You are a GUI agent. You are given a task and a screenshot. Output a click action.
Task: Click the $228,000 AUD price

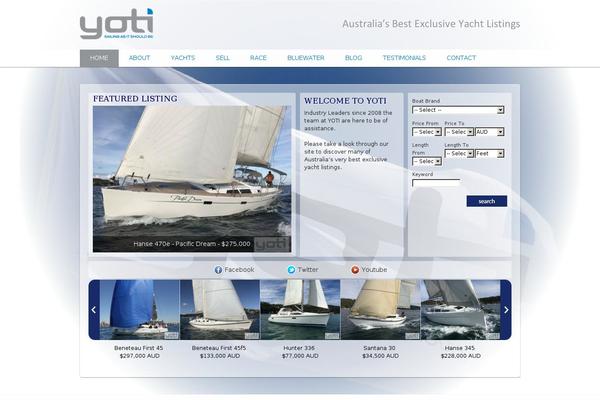(460, 356)
